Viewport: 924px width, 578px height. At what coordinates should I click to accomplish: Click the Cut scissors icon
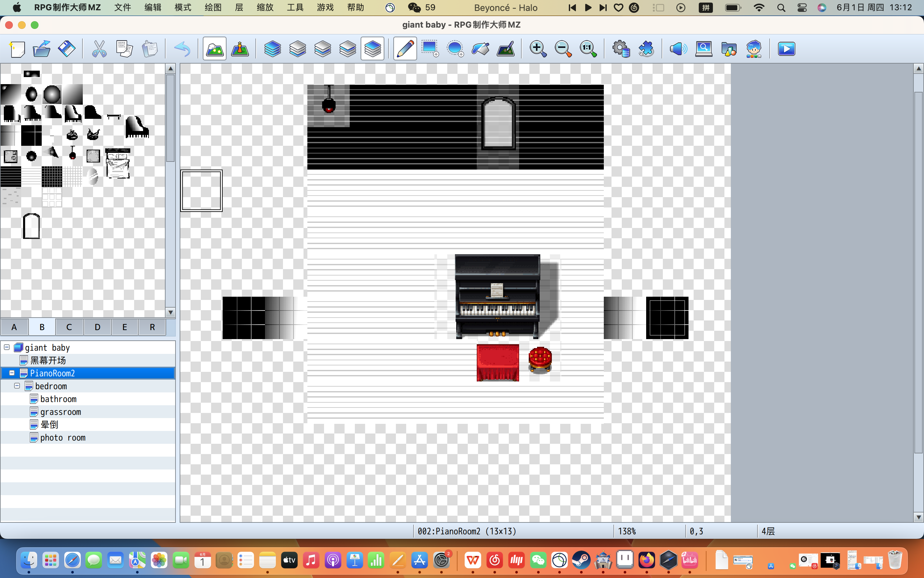point(99,49)
